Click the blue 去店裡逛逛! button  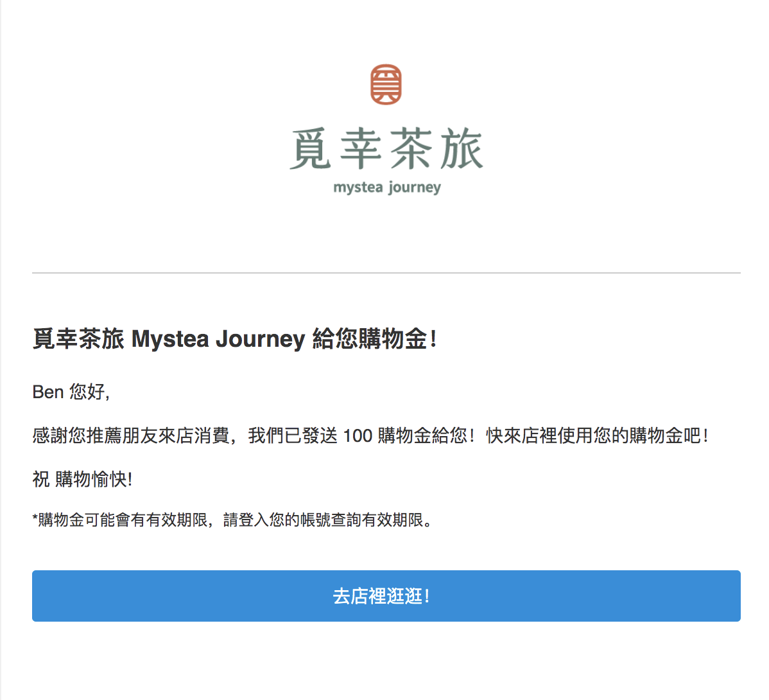(386, 595)
